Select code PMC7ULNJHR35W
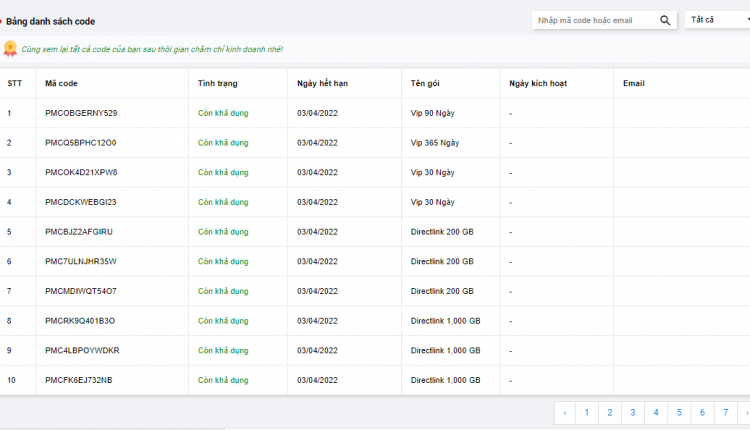This screenshot has width=750, height=430. coord(81,261)
